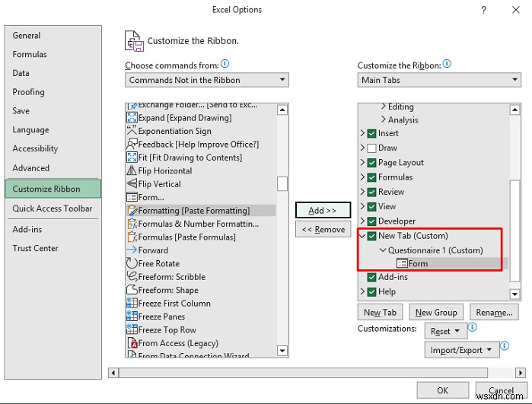
Task: Uncheck the New Tab (Custom) checkbox
Action: 371,236
